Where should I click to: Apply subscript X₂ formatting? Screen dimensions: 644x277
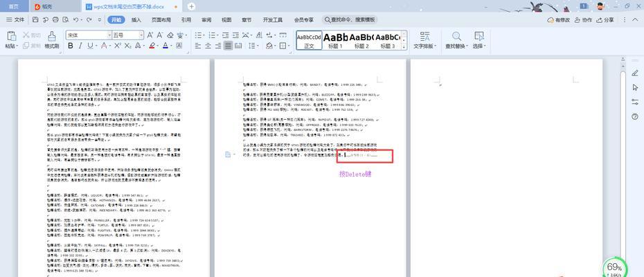click(127, 46)
